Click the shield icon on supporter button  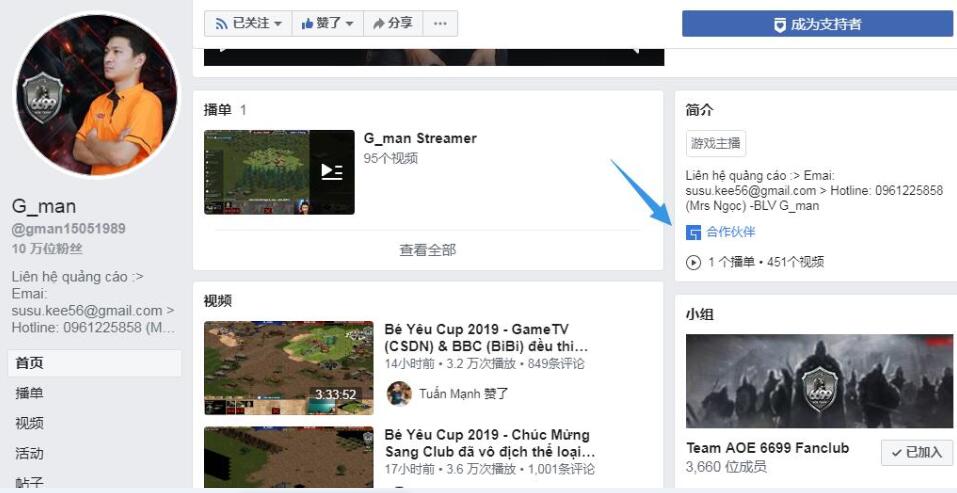(779, 24)
